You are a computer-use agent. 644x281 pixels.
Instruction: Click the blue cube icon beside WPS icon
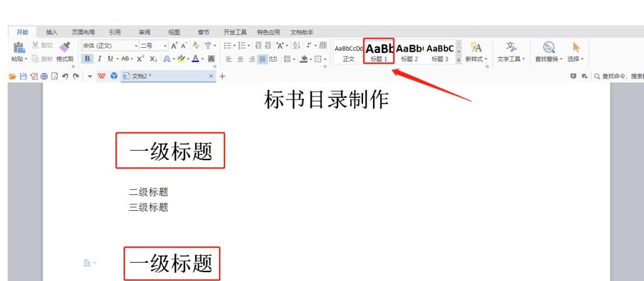(114, 77)
